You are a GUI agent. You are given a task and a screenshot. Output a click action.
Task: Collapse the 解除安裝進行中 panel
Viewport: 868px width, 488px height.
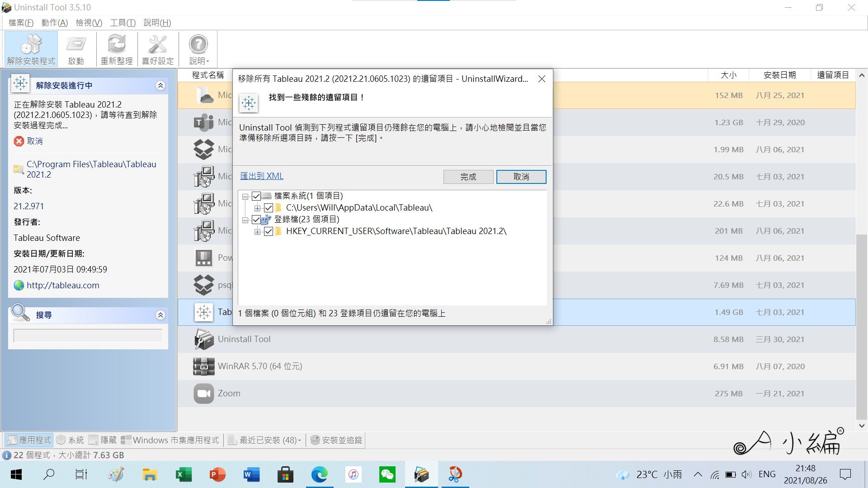(160, 85)
